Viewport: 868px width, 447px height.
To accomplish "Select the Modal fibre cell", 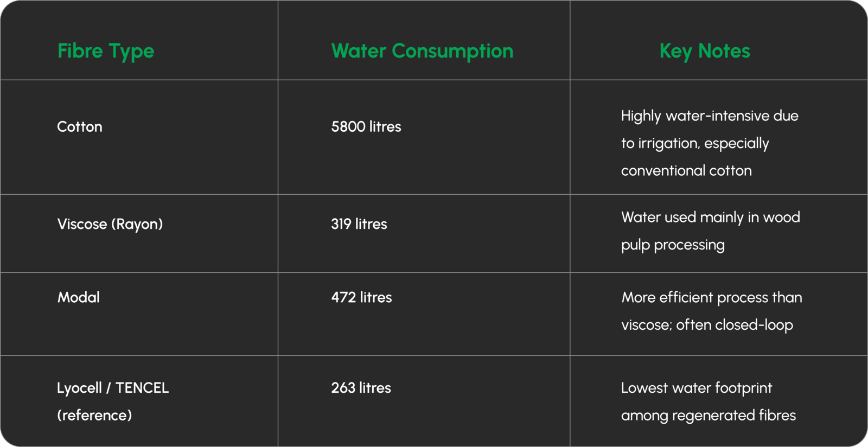I will [x=79, y=297].
